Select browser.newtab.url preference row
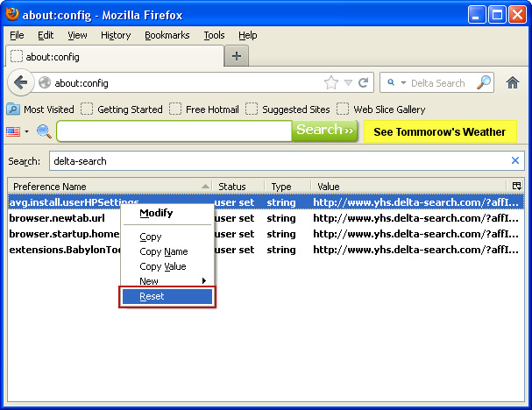Screen dimensions: 532x410 266,218
